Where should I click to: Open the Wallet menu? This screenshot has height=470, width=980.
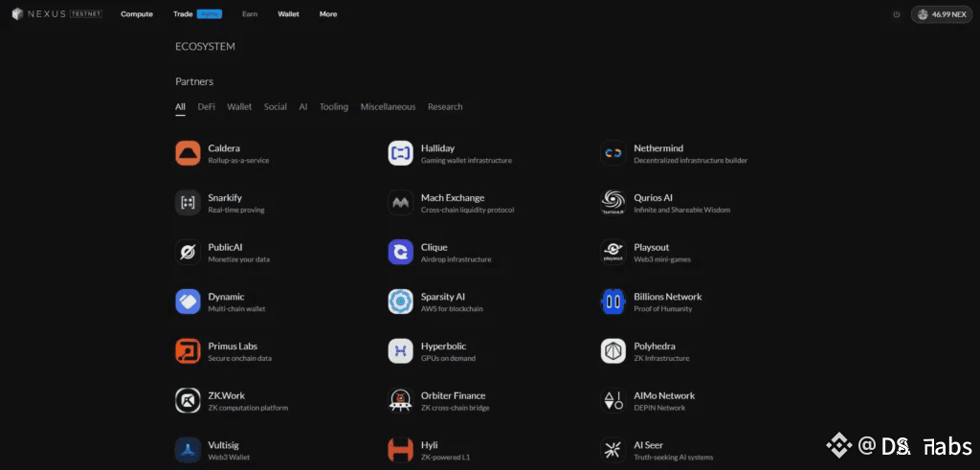click(x=289, y=13)
